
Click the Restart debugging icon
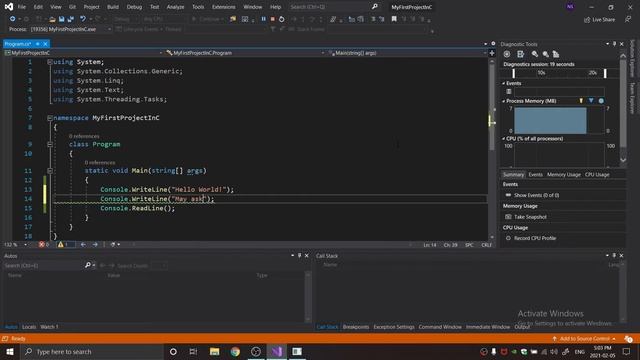pos(282,19)
